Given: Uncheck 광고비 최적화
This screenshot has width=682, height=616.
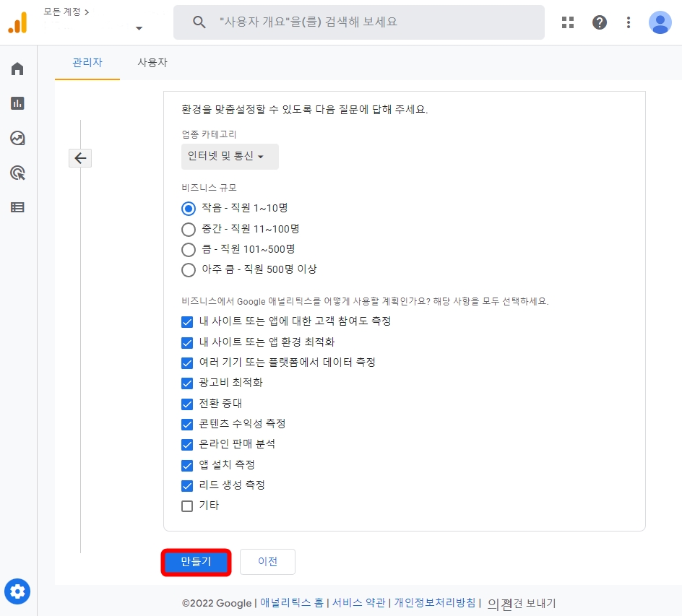Looking at the screenshot, I should click(x=187, y=383).
